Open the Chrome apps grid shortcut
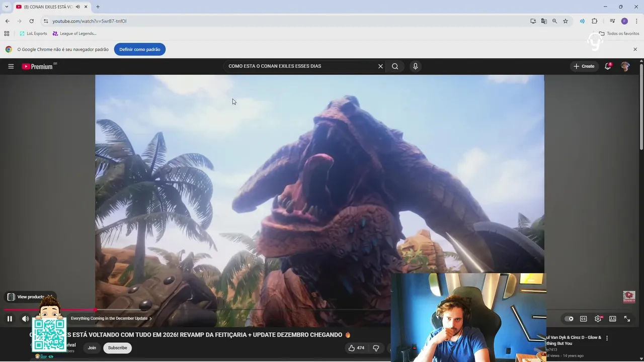The height and width of the screenshot is (362, 644). pos(7,34)
